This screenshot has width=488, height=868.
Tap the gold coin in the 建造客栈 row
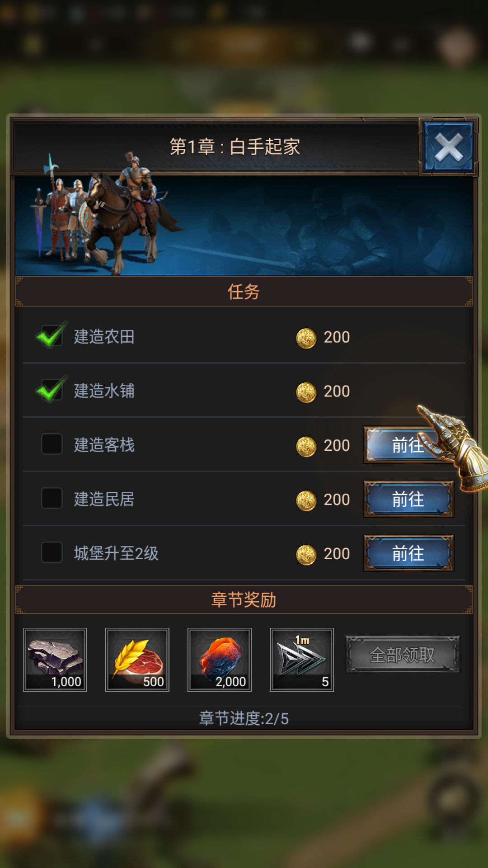pyautogui.click(x=306, y=447)
